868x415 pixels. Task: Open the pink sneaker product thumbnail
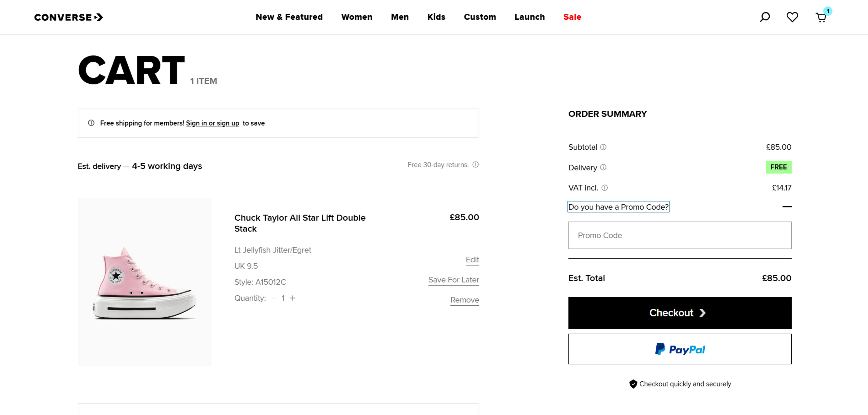[145, 282]
